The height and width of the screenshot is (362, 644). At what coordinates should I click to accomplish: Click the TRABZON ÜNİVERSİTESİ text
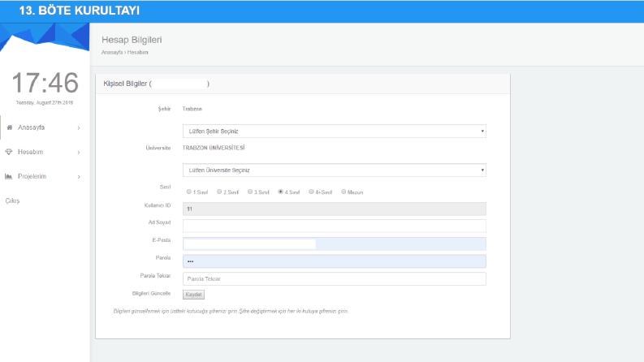click(x=214, y=148)
